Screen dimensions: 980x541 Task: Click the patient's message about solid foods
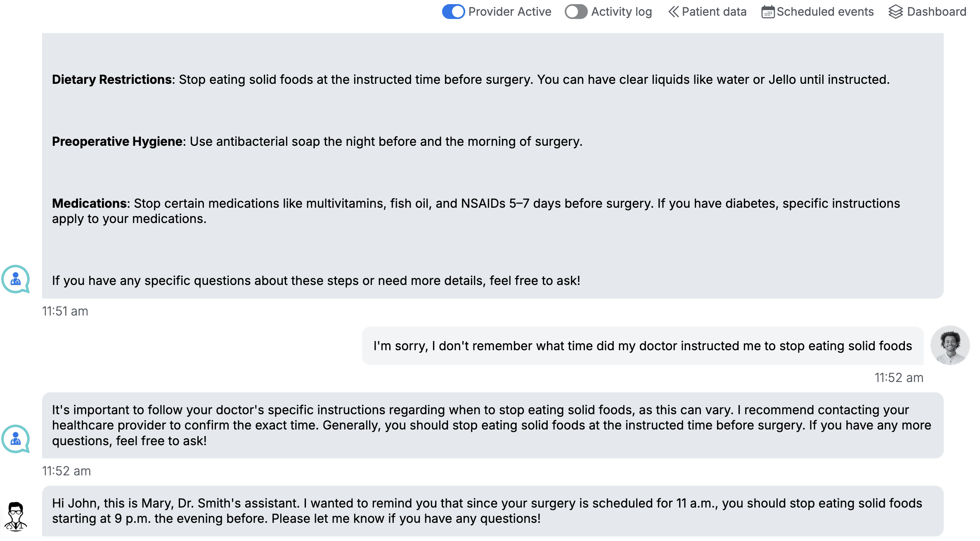[x=643, y=346]
